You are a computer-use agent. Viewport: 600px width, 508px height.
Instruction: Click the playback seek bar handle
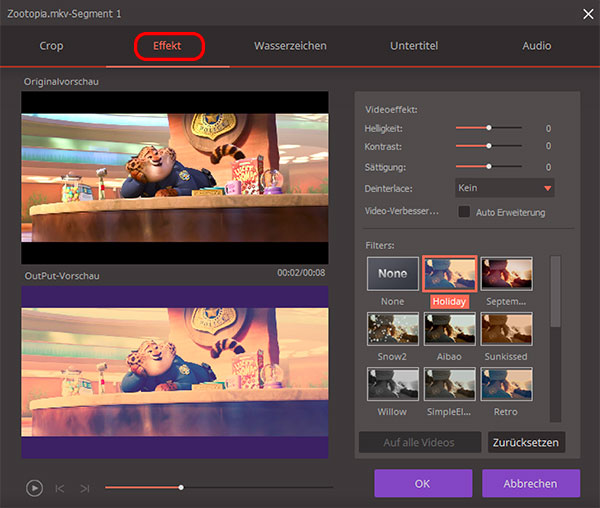pyautogui.click(x=181, y=487)
